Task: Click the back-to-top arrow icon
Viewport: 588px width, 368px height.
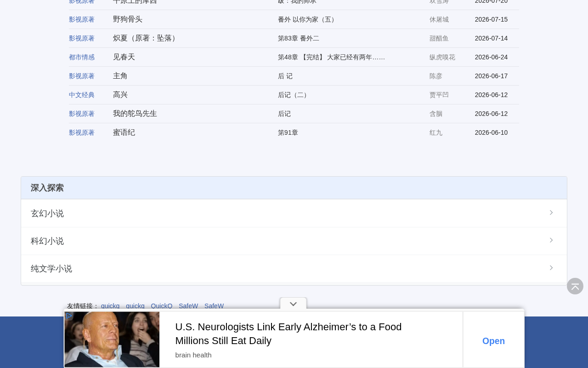Action: (575, 286)
